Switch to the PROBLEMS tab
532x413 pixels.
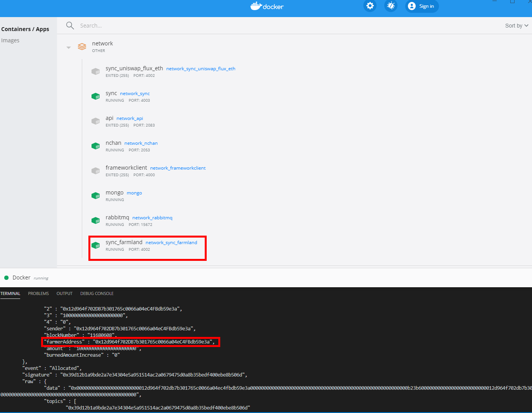(x=38, y=293)
